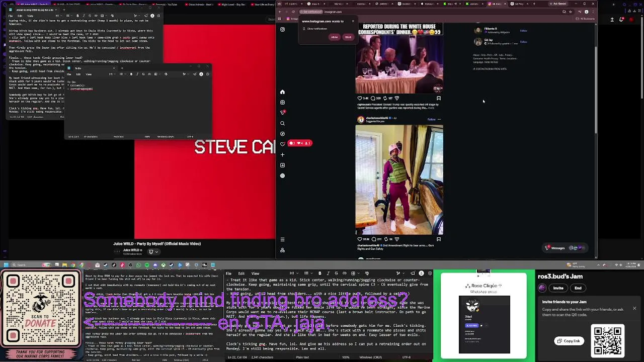The width and height of the screenshot is (644, 362).
Task: Save the White House dinner post
Action: pyautogui.click(x=439, y=98)
